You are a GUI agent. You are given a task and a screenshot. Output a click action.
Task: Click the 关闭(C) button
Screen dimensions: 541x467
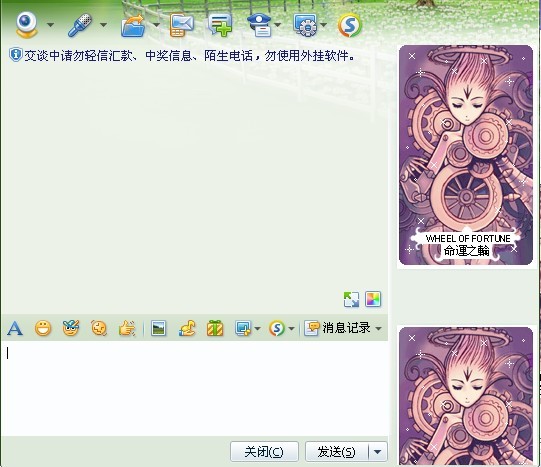coord(264,451)
